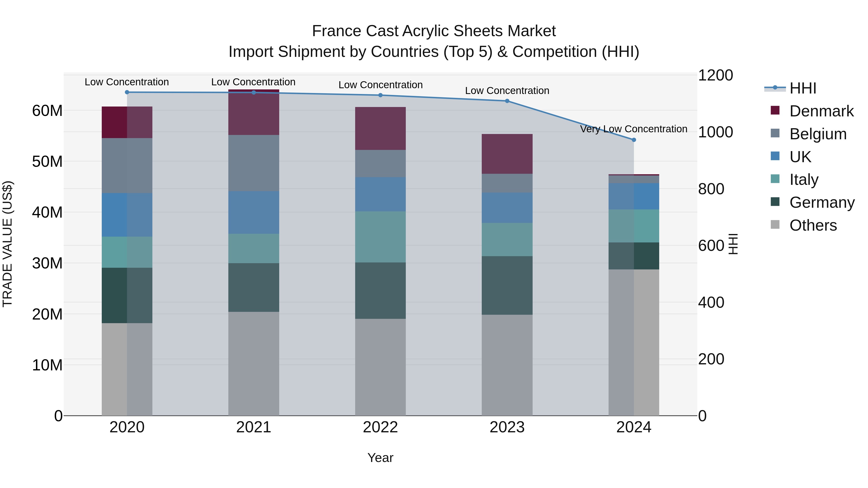Click the 'Very Low Concentration' annotation
The image size is (868, 488).
[633, 129]
